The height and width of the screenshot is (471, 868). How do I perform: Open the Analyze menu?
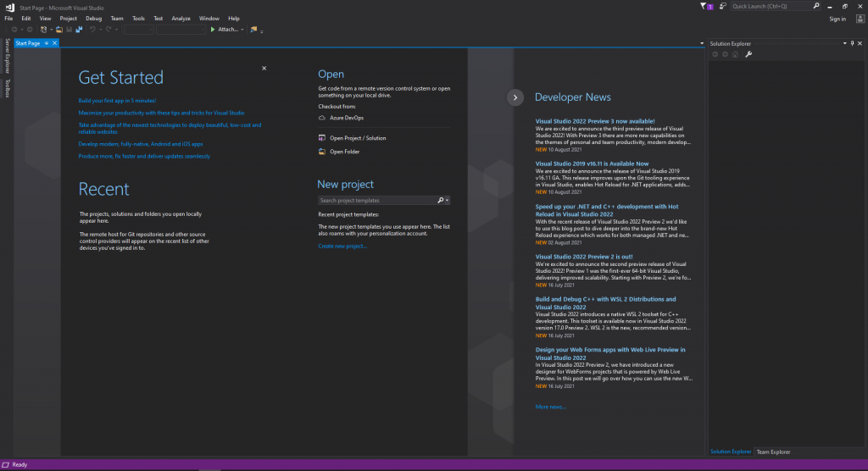click(x=181, y=19)
